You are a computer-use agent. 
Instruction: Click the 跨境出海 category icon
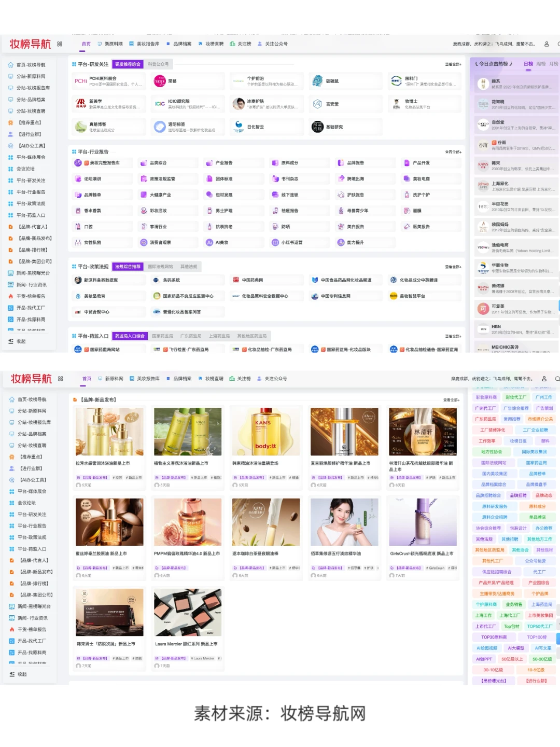(341, 179)
